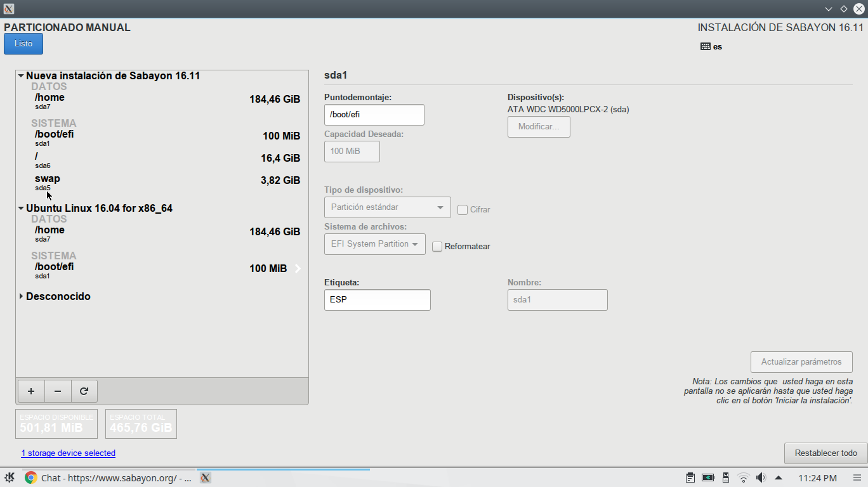
Task: Open the KDE application launcher
Action: click(x=10, y=477)
